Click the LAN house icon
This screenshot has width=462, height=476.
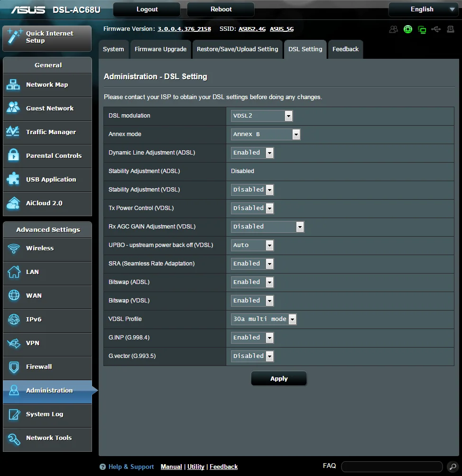tap(14, 272)
